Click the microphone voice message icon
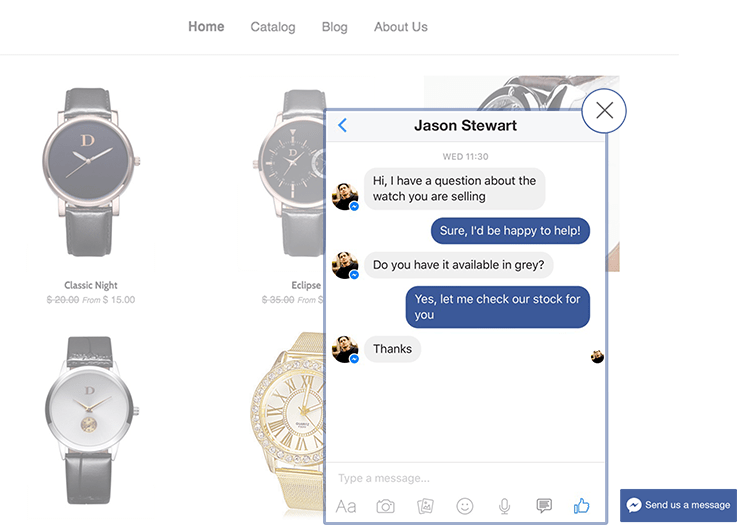This screenshot has height=526, width=751. (504, 506)
